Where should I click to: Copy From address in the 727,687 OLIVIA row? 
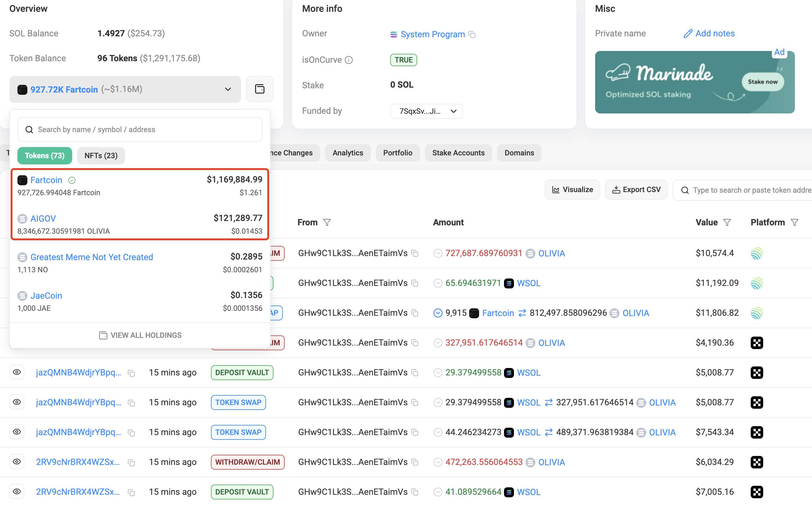click(x=415, y=253)
